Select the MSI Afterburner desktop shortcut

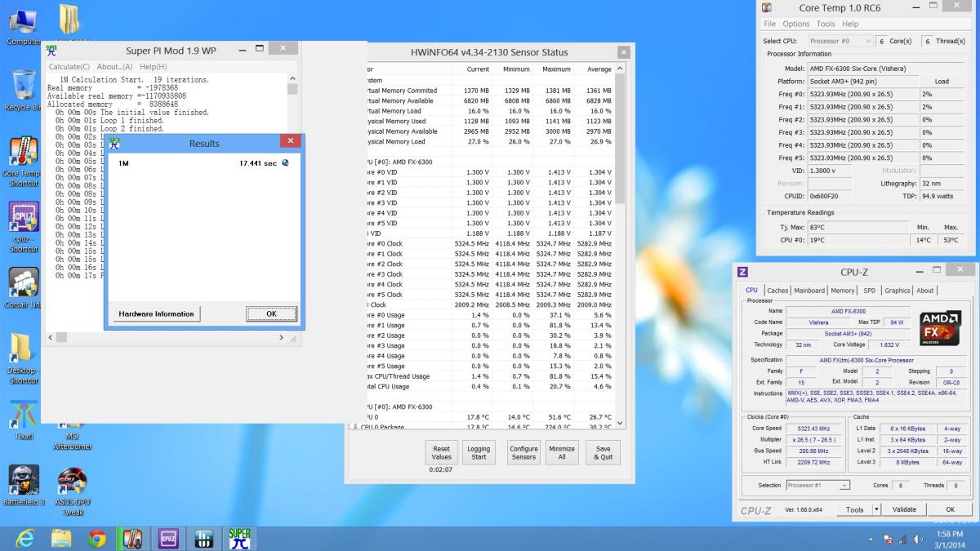click(73, 438)
